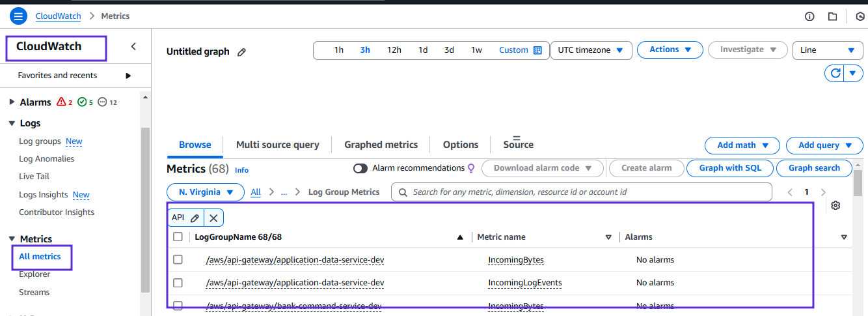This screenshot has height=316, width=868.
Task: Open the Metrics Info link
Action: coord(241,170)
